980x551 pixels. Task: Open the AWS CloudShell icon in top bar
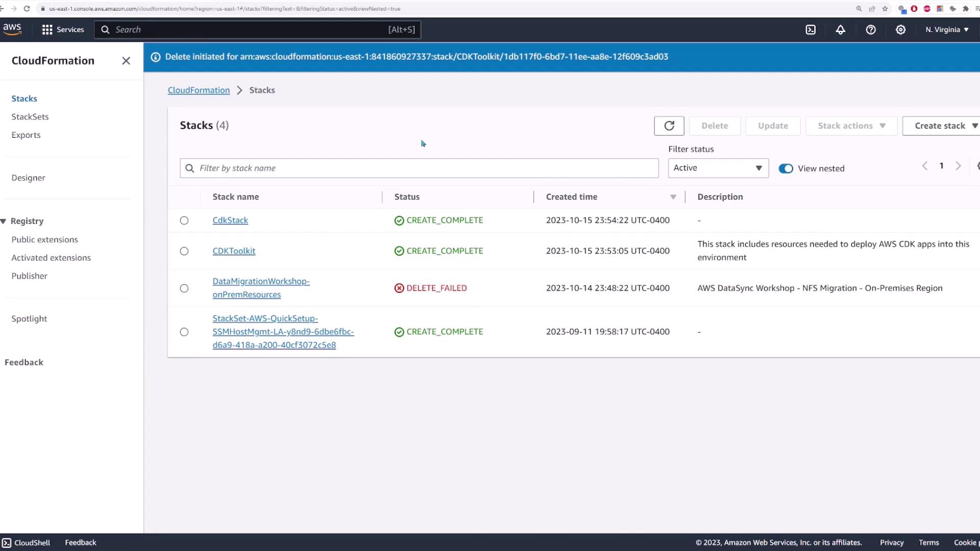point(811,30)
